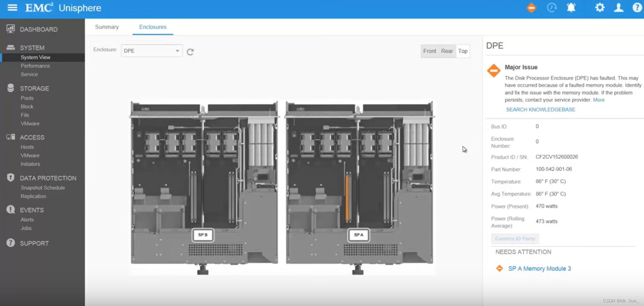Viewport: 644px width, 306px height.
Task: Click the user account icon
Action: tap(618, 8)
